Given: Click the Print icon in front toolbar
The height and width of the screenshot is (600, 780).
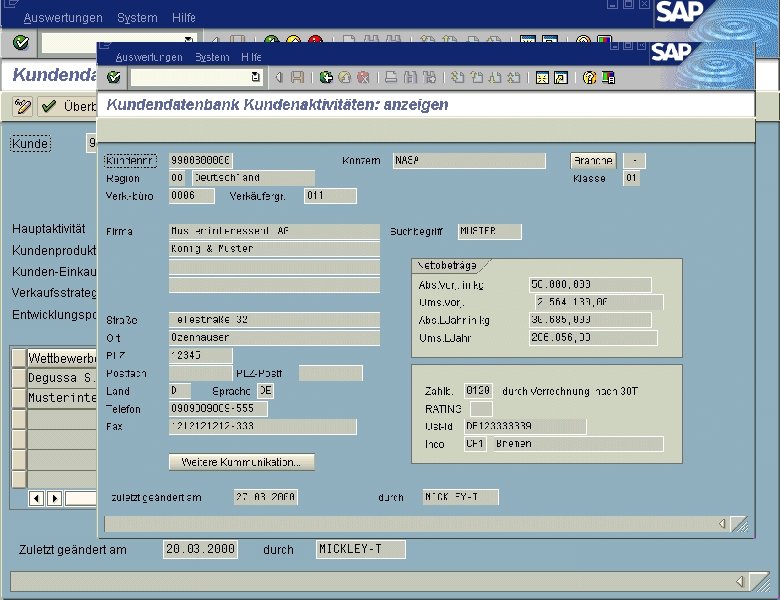Looking at the screenshot, I should click(x=391, y=77).
